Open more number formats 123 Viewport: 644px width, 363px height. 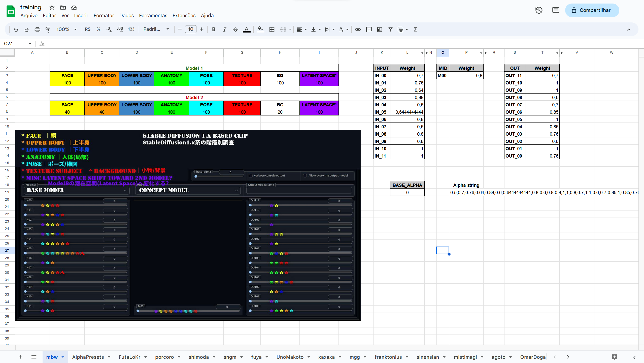click(131, 29)
